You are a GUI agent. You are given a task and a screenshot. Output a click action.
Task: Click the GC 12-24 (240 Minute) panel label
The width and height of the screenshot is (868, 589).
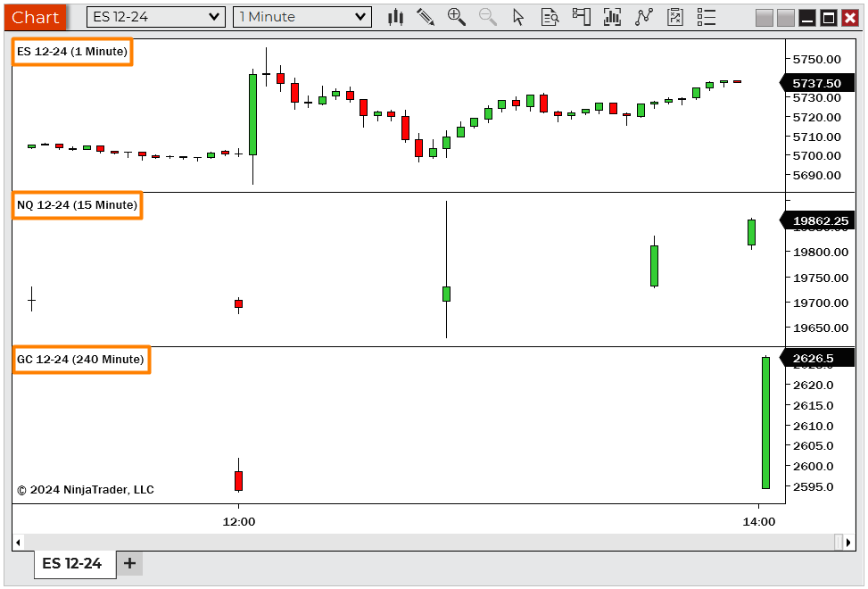tap(81, 360)
